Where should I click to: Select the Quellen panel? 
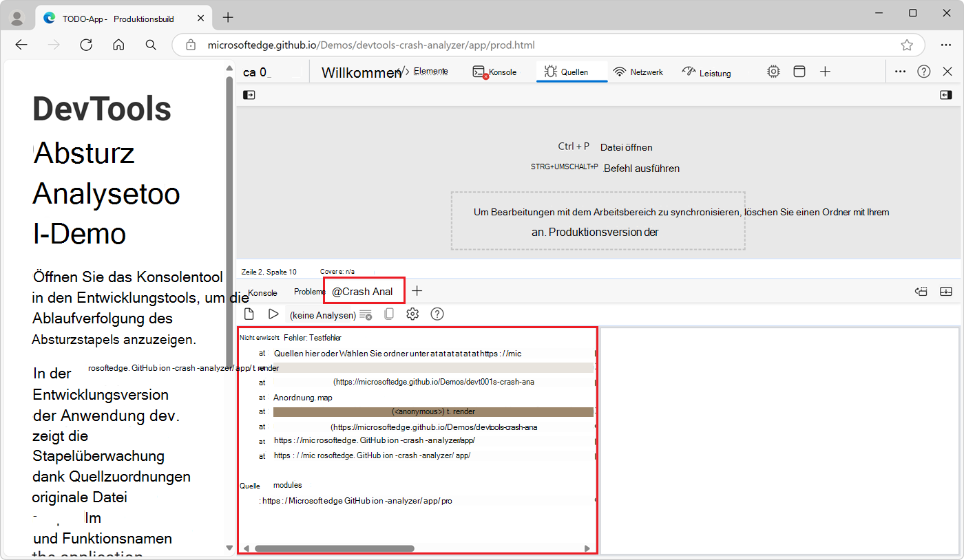[572, 71]
